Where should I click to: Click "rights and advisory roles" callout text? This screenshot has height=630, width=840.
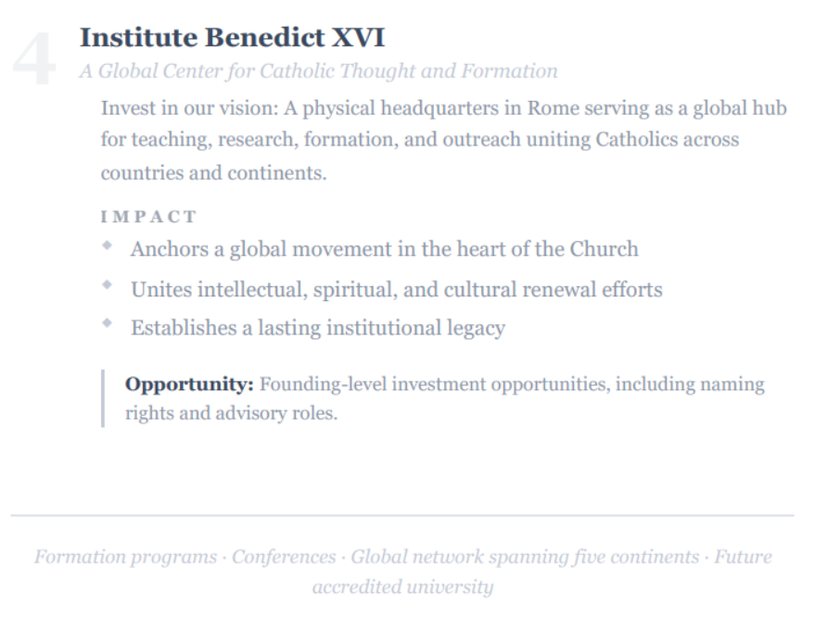point(231,413)
